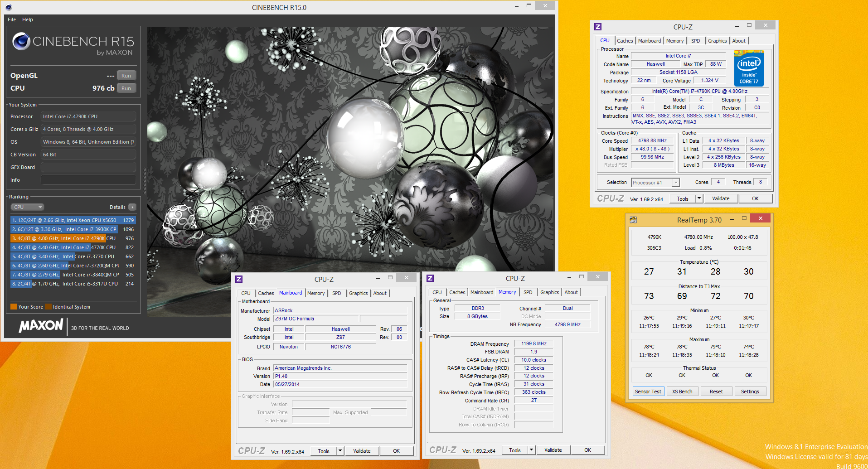Click the Info field in Your System
Image resolution: width=868 pixels, height=469 pixels.
[88, 180]
